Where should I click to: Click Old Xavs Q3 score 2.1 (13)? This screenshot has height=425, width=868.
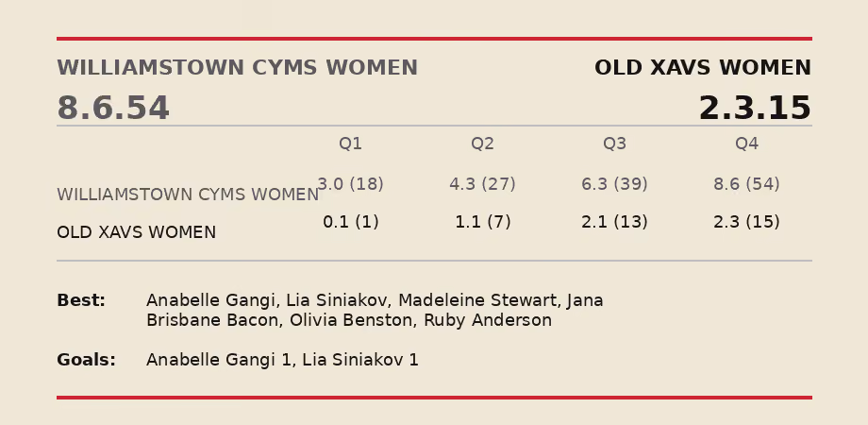pos(614,222)
